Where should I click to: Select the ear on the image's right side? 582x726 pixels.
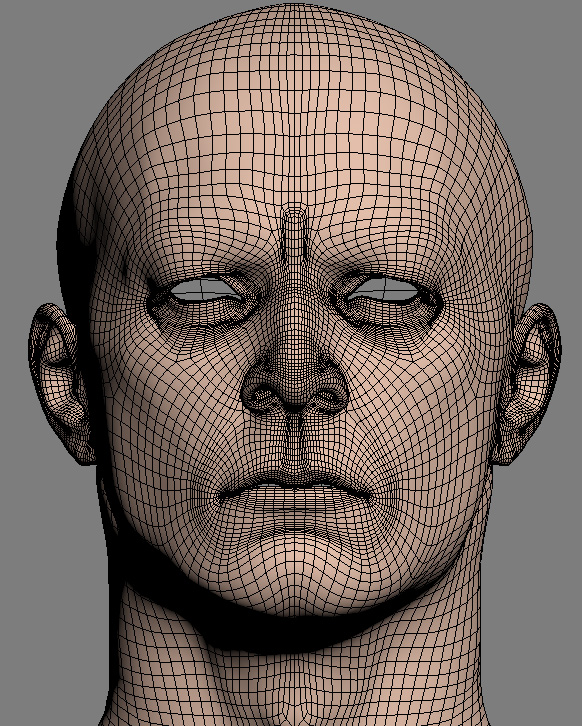527,383
